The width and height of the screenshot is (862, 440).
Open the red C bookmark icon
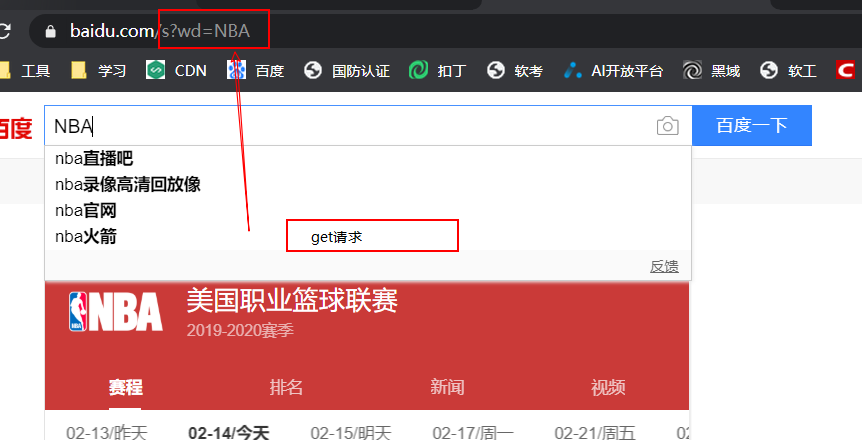(x=845, y=70)
